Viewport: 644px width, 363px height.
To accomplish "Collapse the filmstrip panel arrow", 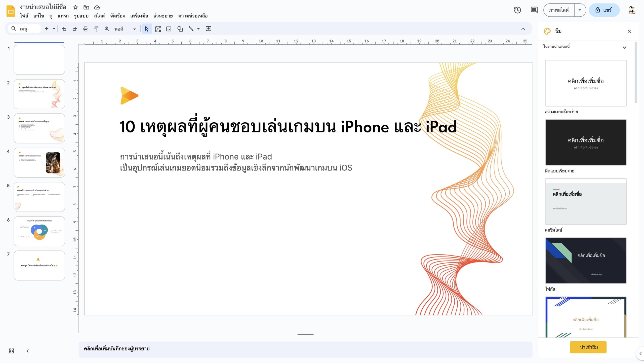I will click(28, 351).
